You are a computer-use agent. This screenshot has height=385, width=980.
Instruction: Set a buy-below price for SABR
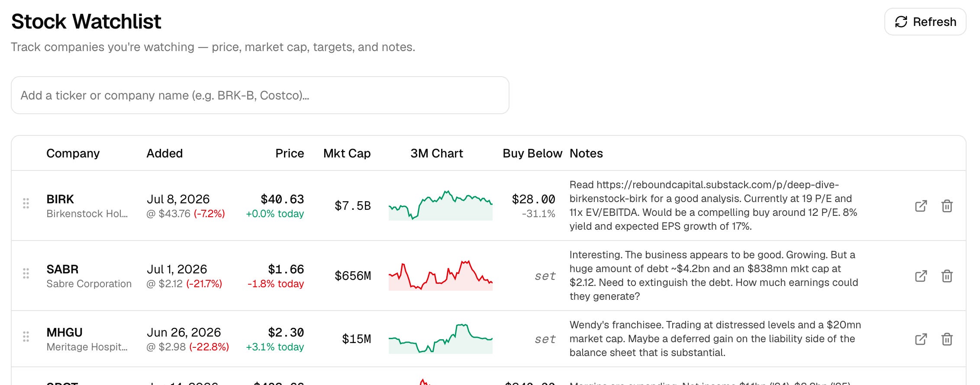coord(545,276)
